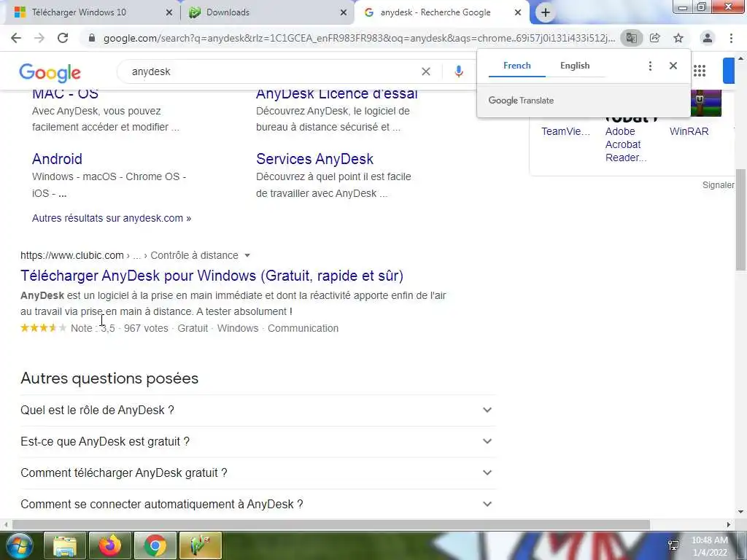Viewport: 747px width, 560px height.
Task: Click Autres résultats sur anydesk.com
Action: [x=112, y=218]
